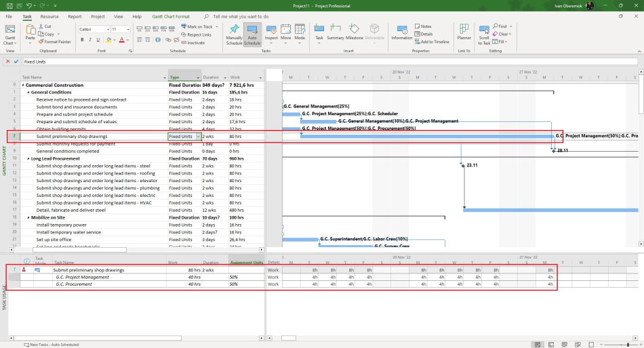Switch to the Report tab
This screenshot has width=644, height=348.
tap(75, 17)
